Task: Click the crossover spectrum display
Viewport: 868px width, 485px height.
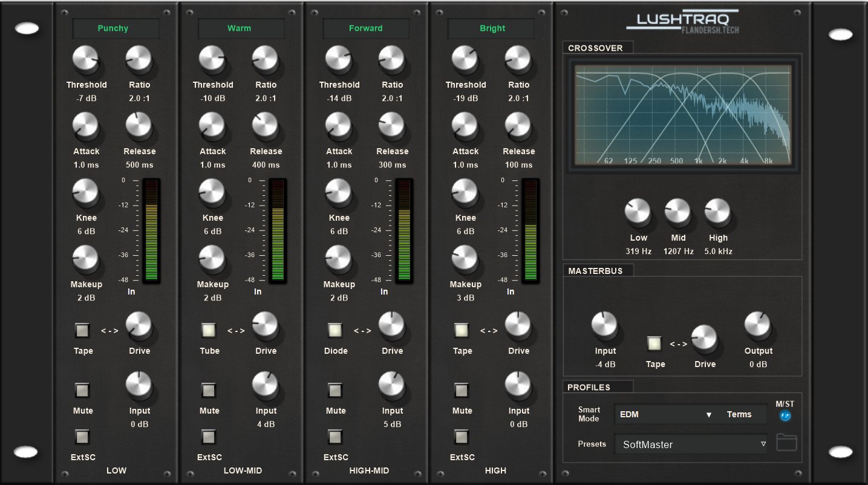Action: pyautogui.click(x=682, y=115)
